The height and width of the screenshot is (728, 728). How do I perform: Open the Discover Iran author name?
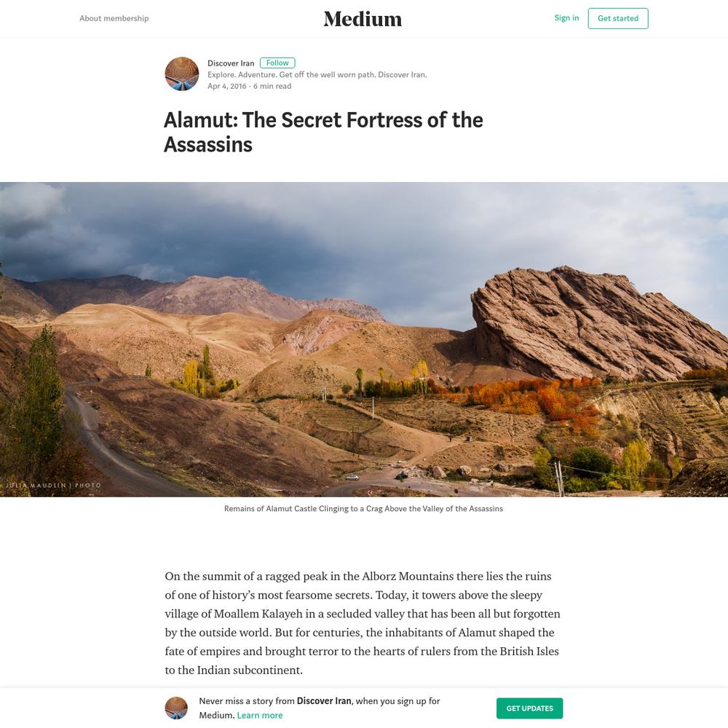click(x=231, y=63)
